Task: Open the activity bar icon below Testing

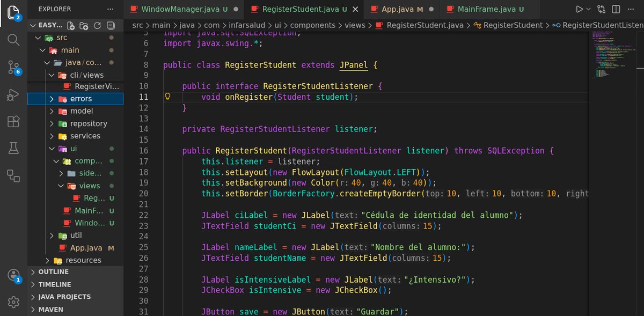Action: 13,175
